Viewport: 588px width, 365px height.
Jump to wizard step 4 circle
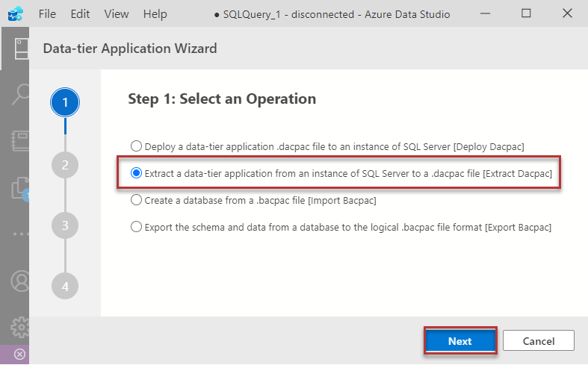pos(65,286)
